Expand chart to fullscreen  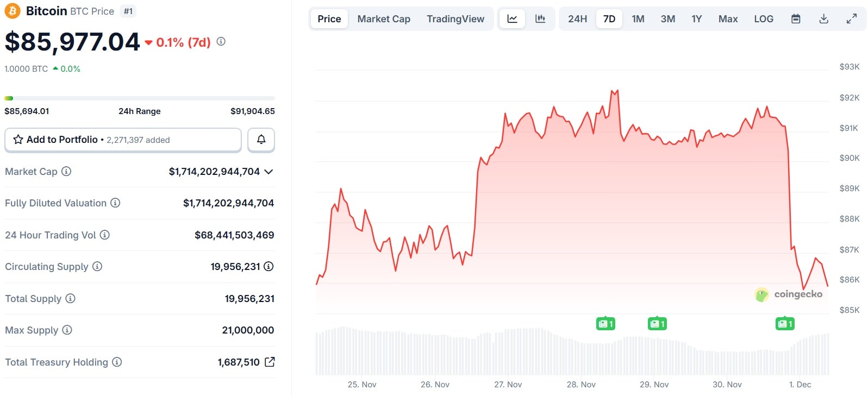(x=852, y=19)
